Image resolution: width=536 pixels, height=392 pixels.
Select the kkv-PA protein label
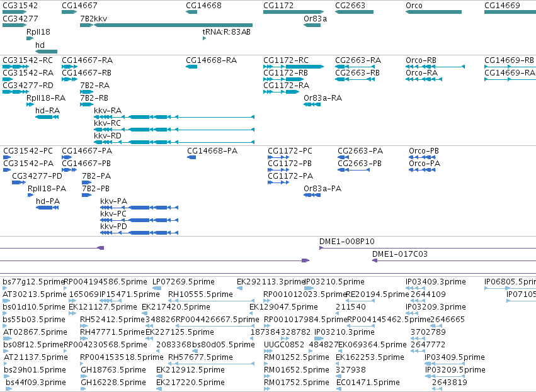(x=114, y=201)
